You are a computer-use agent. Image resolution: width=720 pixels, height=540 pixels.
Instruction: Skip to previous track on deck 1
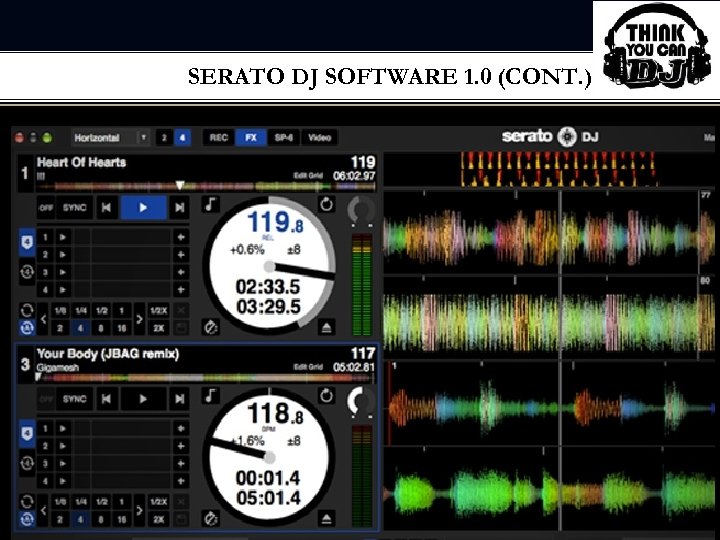[x=106, y=208]
